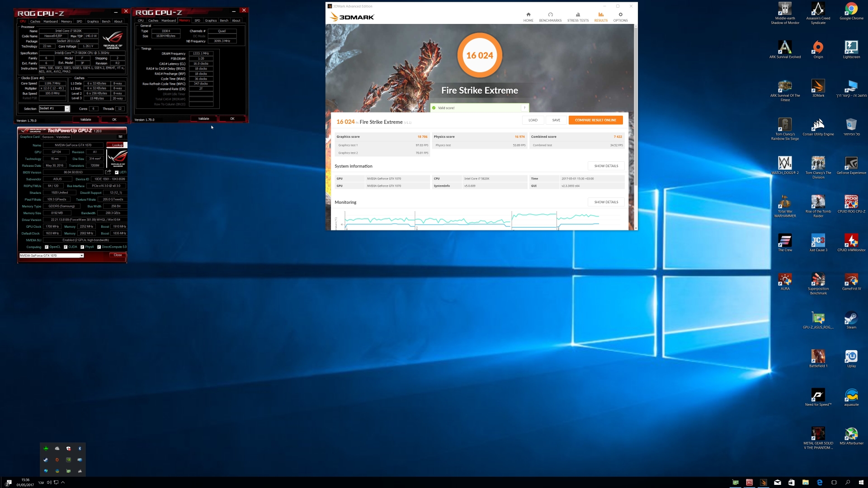
Task: Open the 3DMark Options gear
Action: 620,17
